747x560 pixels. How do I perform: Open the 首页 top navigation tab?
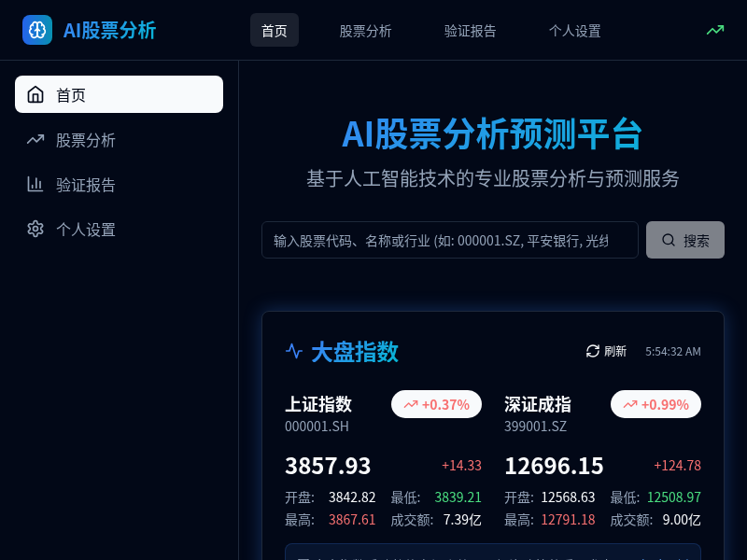(x=275, y=31)
